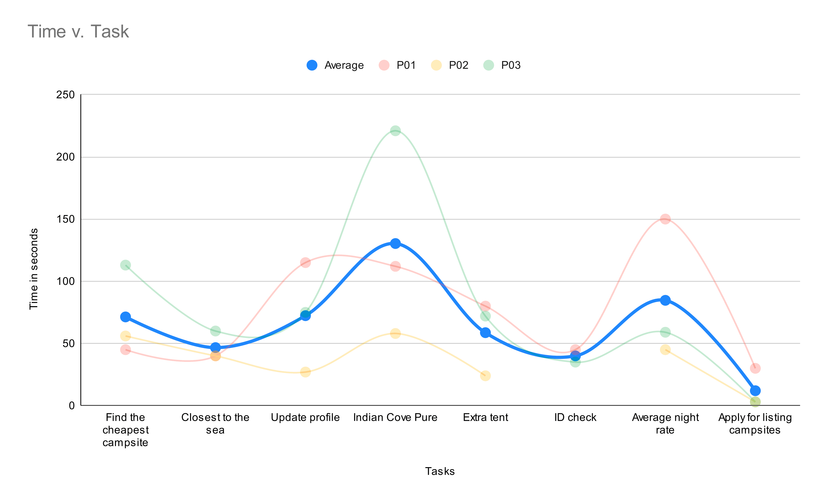Pick the P01 point at Average night rate

665,219
